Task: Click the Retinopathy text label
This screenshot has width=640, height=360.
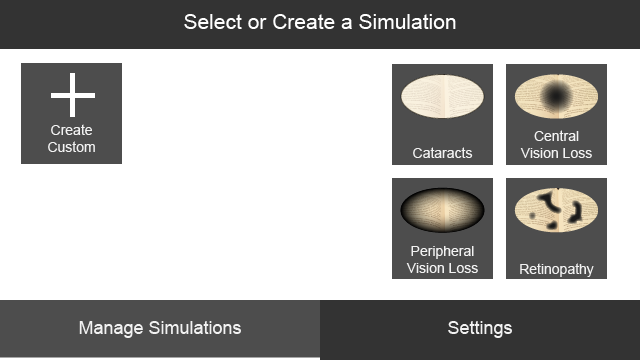Action: click(x=556, y=269)
